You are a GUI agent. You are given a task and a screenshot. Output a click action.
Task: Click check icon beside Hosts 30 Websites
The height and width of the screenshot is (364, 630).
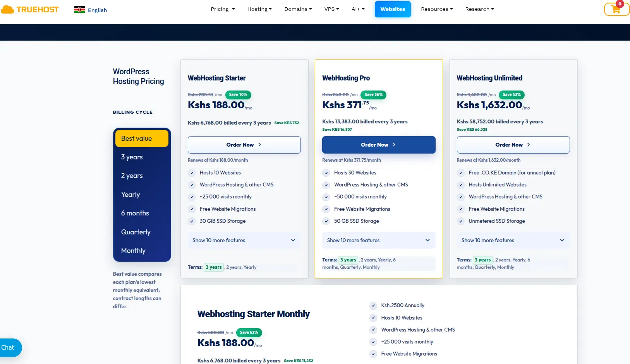click(x=326, y=173)
